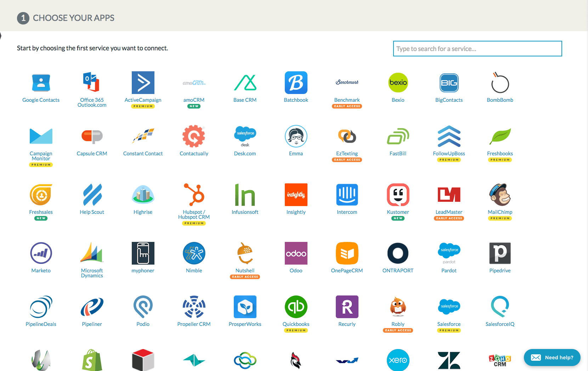This screenshot has width=588, height=371.
Task: Choose the Highrise skyline icon
Action: click(143, 195)
